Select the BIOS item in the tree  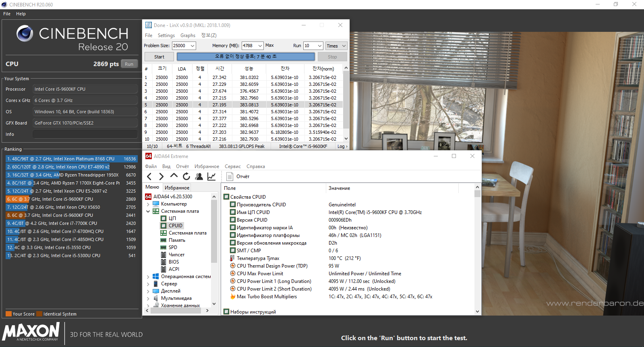coord(174,262)
